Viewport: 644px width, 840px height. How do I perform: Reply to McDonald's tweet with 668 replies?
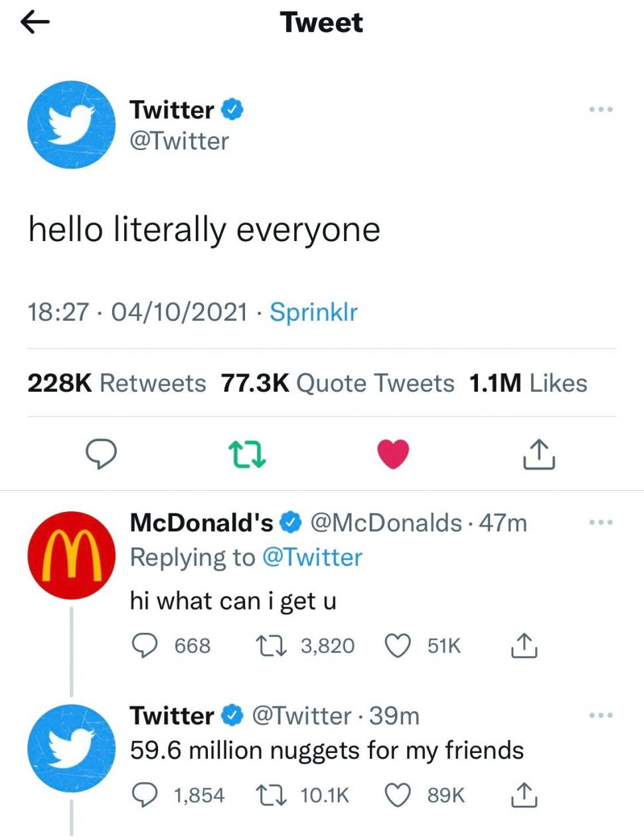144,645
